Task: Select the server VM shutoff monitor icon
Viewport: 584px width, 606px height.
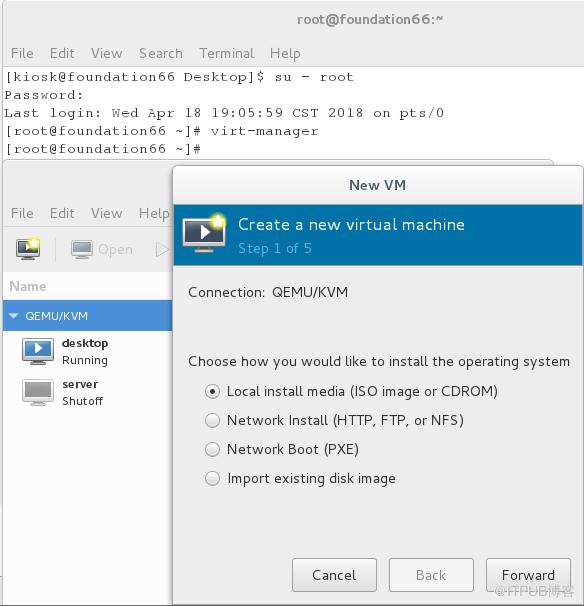Action: click(x=37, y=392)
